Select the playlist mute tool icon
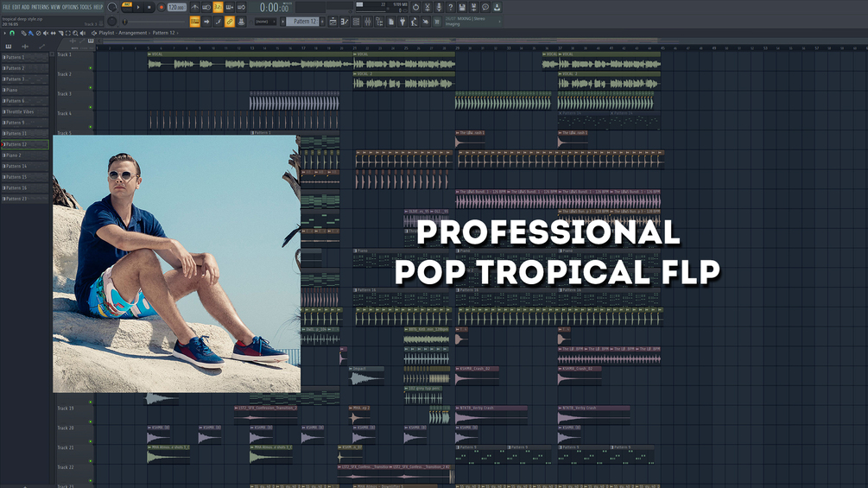This screenshot has height=488, width=868. (x=46, y=33)
